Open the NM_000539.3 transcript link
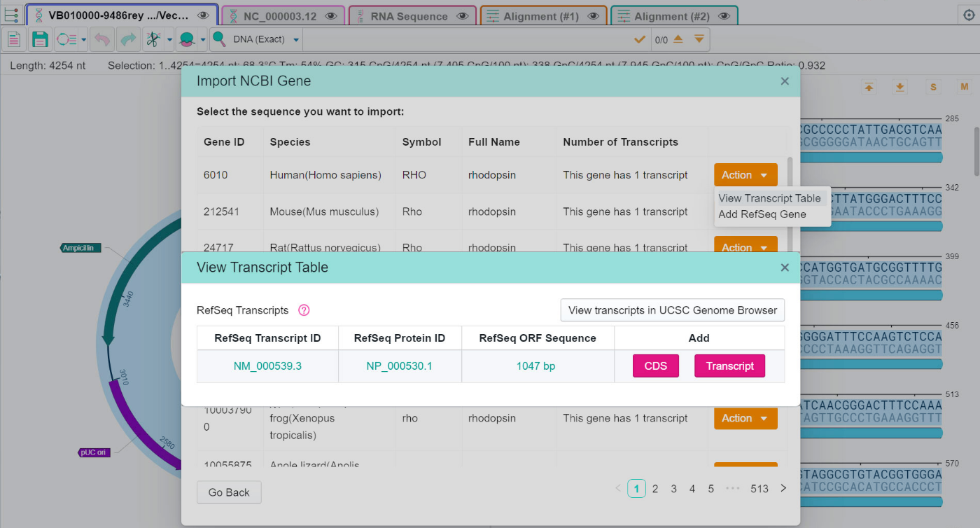Image resolution: width=980 pixels, height=528 pixels. click(267, 366)
